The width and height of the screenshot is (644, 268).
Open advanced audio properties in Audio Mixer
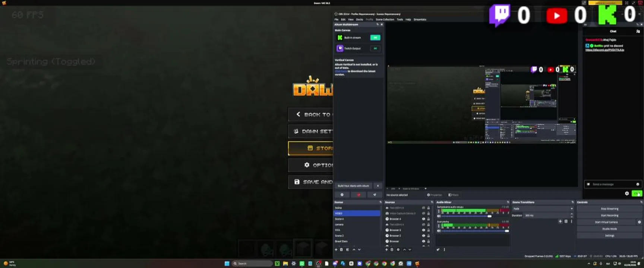point(438,249)
